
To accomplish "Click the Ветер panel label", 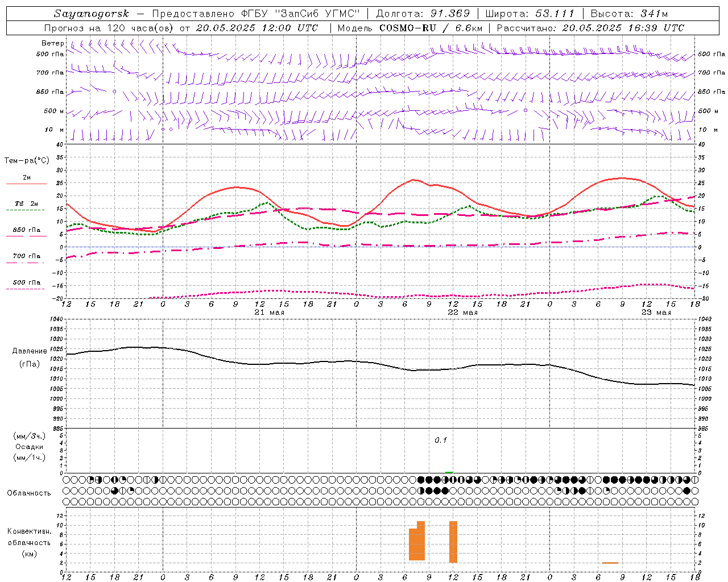I will (52, 43).
